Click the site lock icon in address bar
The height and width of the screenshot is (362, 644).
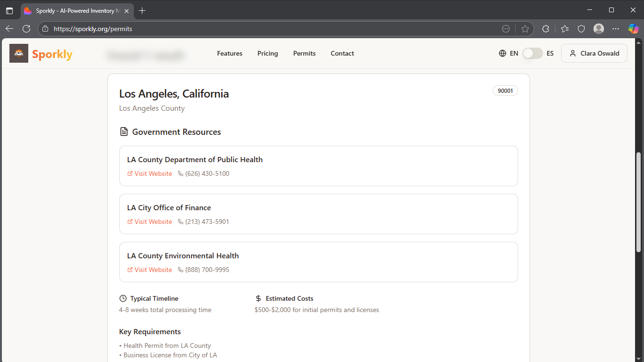click(45, 29)
